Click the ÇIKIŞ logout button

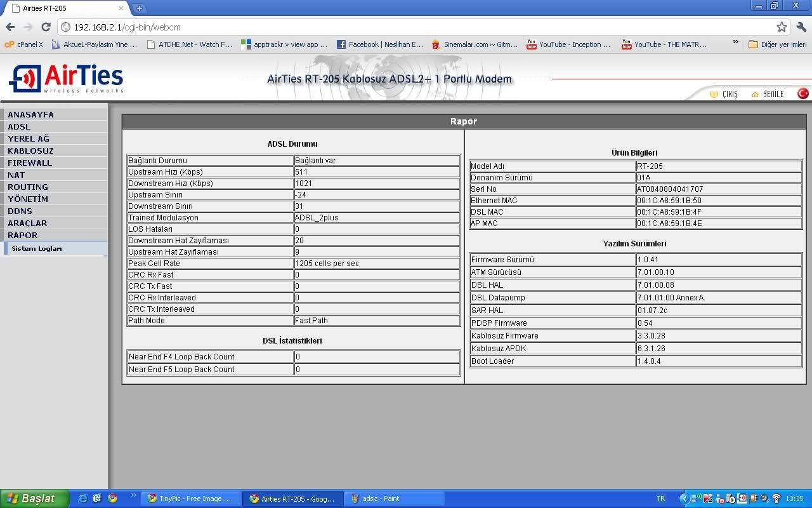pos(724,94)
